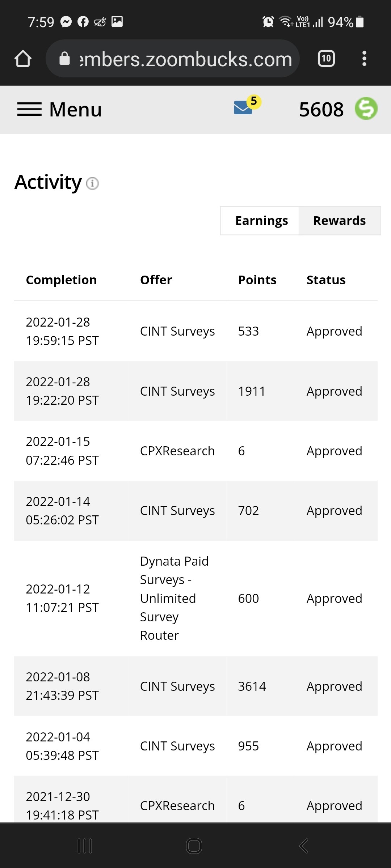
Task: Click the Completion column header
Action: pos(61,280)
